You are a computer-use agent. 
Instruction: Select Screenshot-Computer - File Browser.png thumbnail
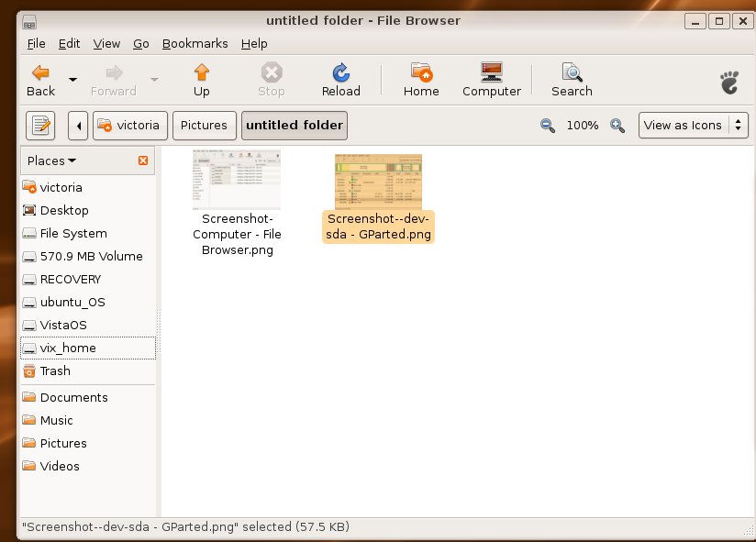(237, 179)
